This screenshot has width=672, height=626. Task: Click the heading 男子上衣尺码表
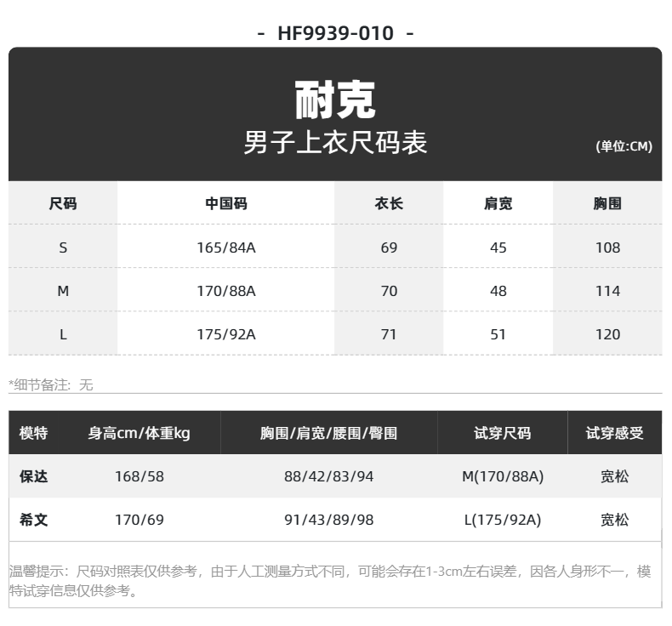[x=335, y=142]
